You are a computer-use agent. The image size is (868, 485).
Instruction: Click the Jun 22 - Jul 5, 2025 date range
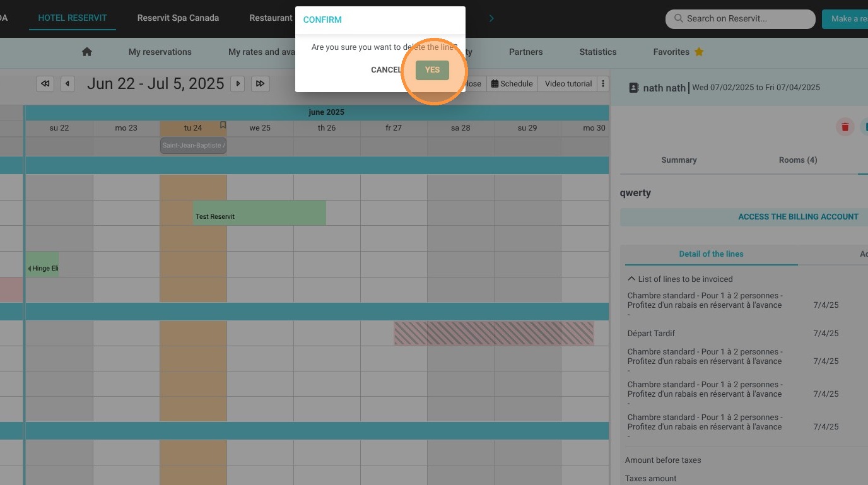pyautogui.click(x=155, y=83)
